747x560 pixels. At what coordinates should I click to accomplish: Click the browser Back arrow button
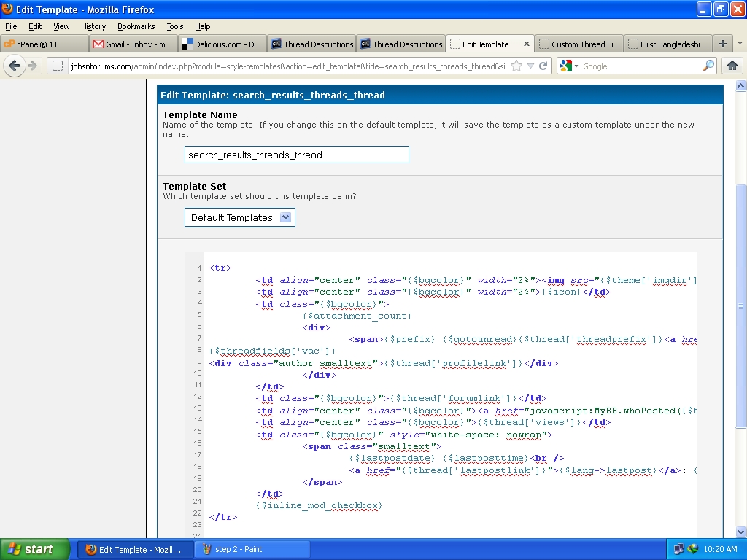coord(14,66)
